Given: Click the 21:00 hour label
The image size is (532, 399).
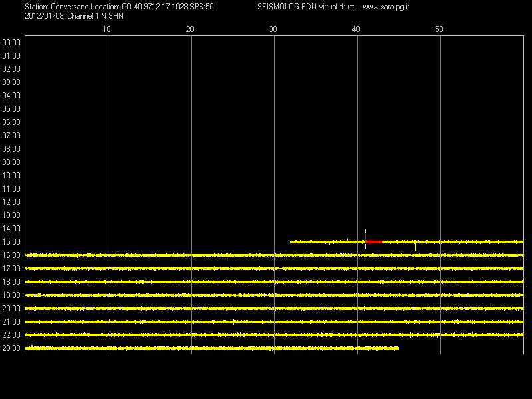Looking at the screenshot, I should (11, 322).
